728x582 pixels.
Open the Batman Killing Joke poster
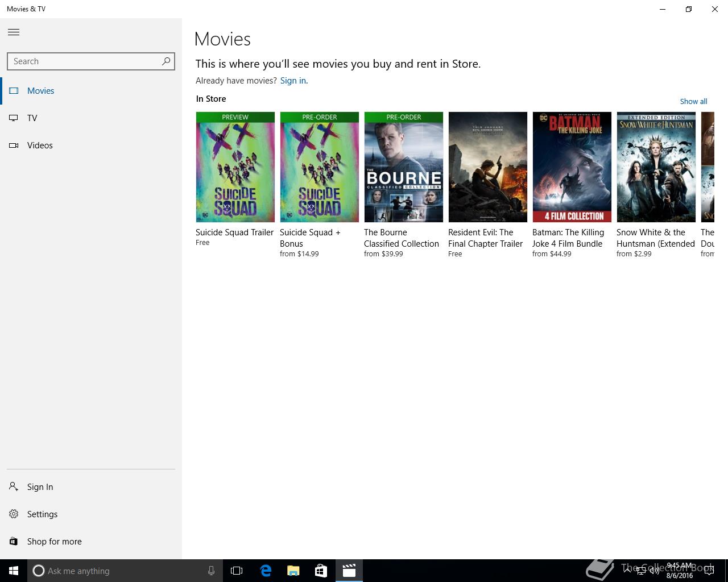coord(572,167)
